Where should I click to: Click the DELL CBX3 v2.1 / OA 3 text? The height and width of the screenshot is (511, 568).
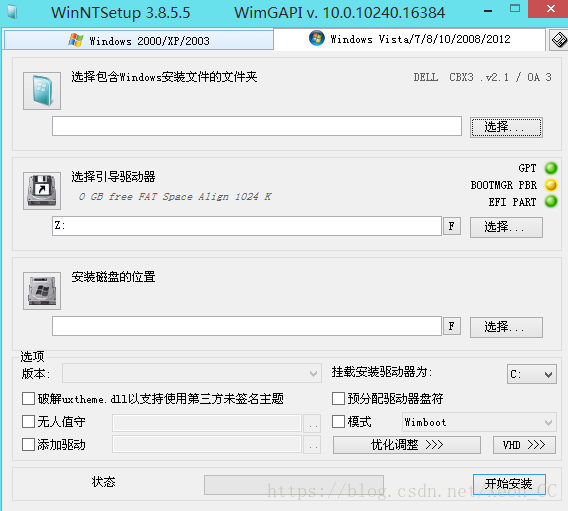click(483, 77)
